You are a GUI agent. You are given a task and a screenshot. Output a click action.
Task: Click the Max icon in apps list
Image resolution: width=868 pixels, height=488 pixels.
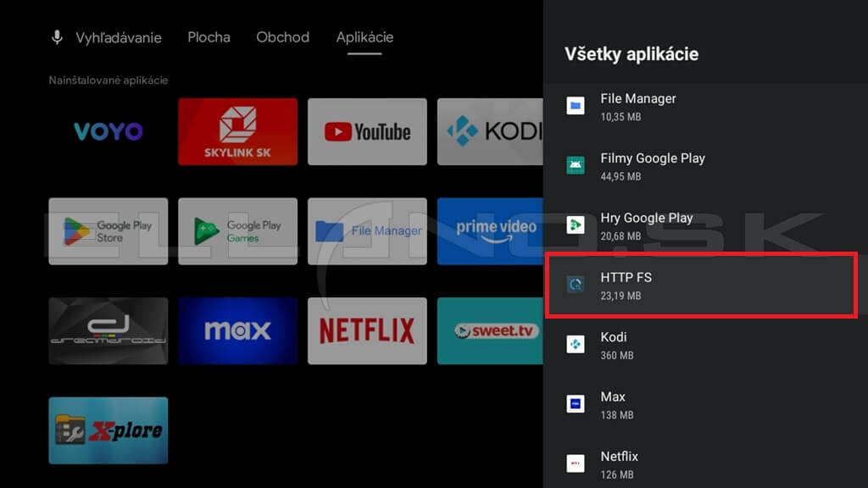(x=576, y=404)
